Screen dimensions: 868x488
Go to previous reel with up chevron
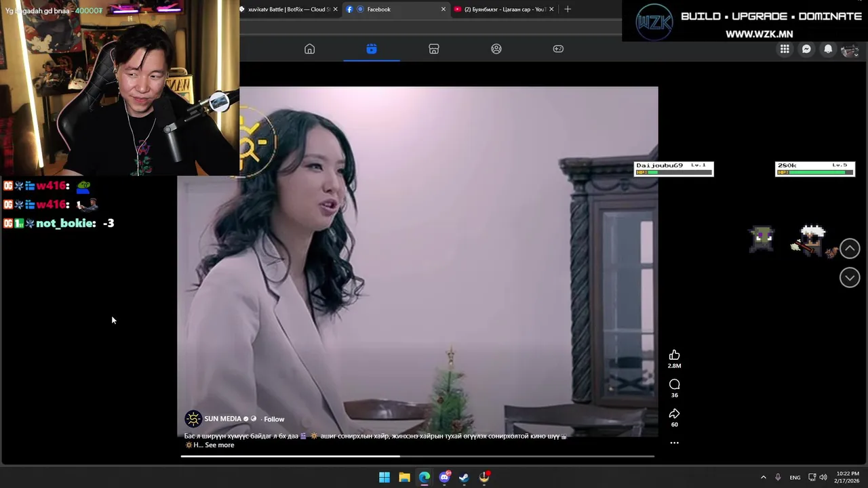click(850, 249)
